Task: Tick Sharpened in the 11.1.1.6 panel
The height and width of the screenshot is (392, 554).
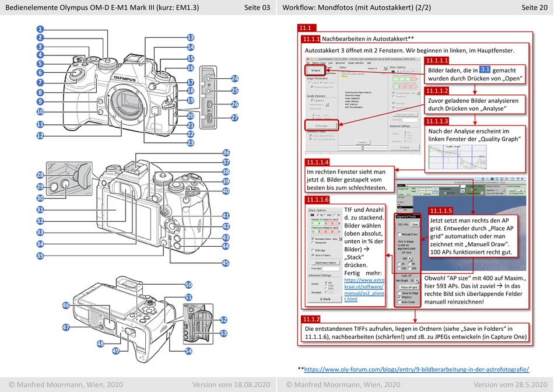Action: coord(313,243)
